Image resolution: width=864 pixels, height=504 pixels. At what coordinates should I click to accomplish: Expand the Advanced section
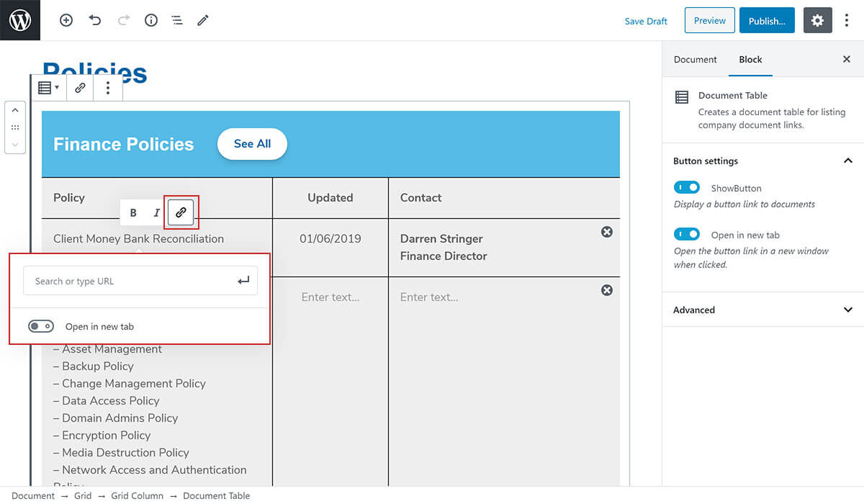pyautogui.click(x=847, y=310)
